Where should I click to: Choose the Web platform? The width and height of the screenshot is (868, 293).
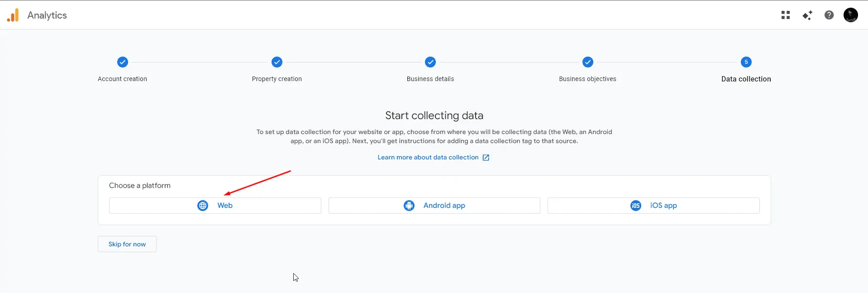215,206
